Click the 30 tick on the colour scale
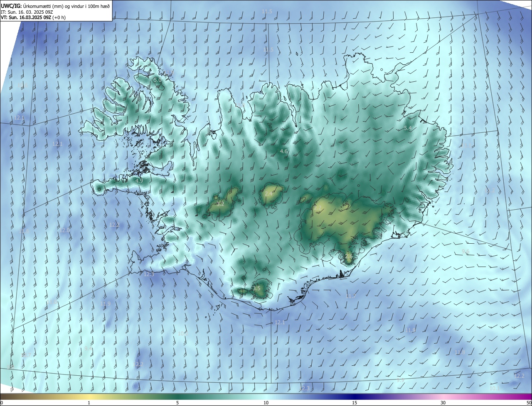 click(443, 403)
